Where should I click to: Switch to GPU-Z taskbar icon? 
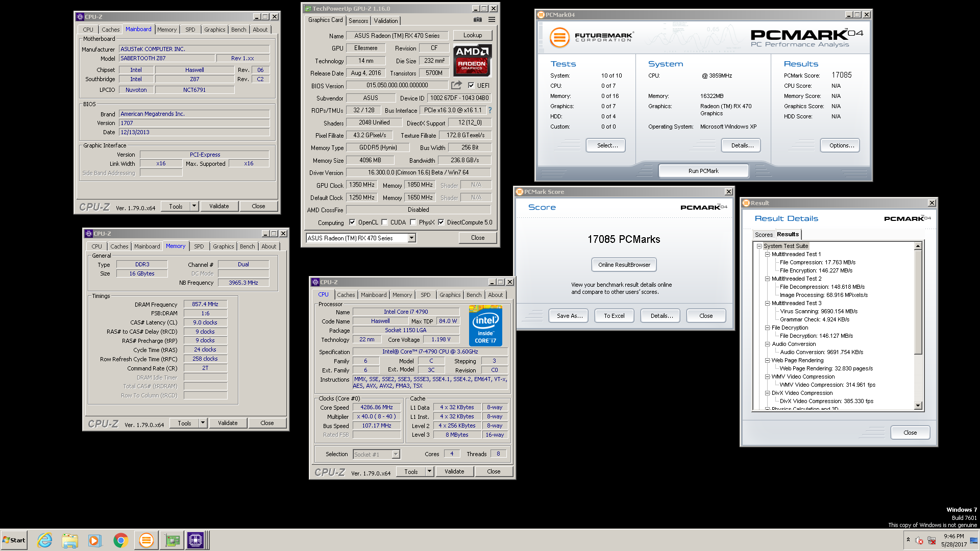(x=172, y=540)
